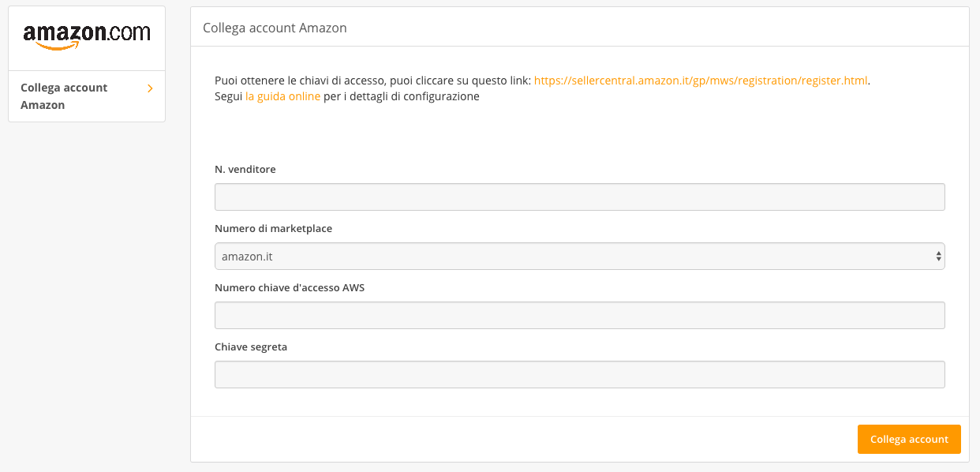Image resolution: width=980 pixels, height=472 pixels.
Task: Open the "la guida online" link
Action: tap(282, 96)
